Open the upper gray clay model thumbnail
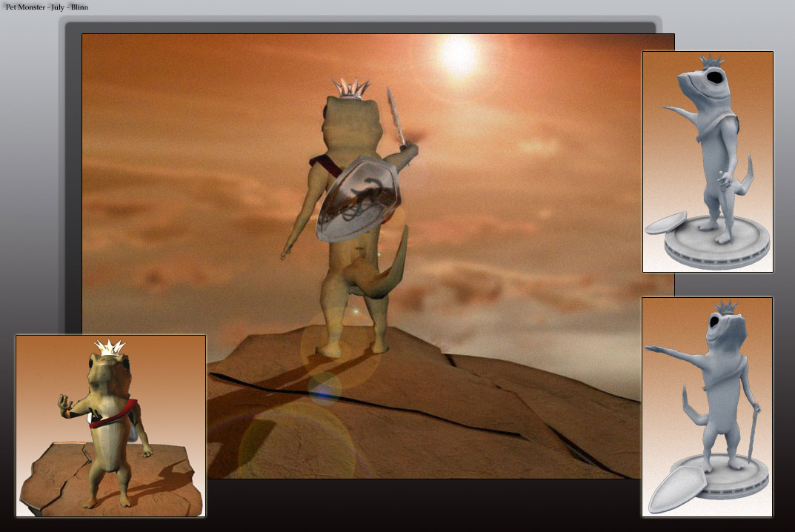Image resolution: width=795 pixels, height=532 pixels. (x=708, y=162)
